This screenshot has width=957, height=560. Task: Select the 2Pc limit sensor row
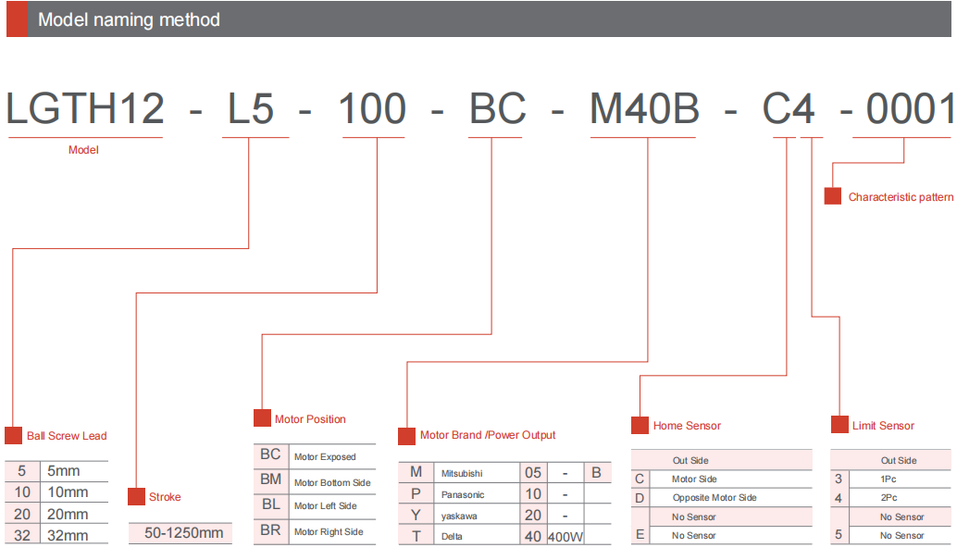[889, 498]
